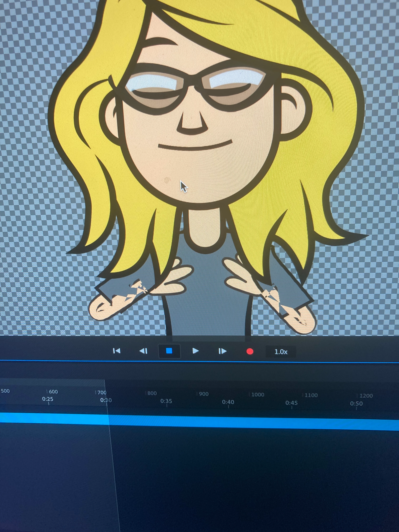Jump to the start of the timeline
The height and width of the screenshot is (532, 399).
[117, 351]
